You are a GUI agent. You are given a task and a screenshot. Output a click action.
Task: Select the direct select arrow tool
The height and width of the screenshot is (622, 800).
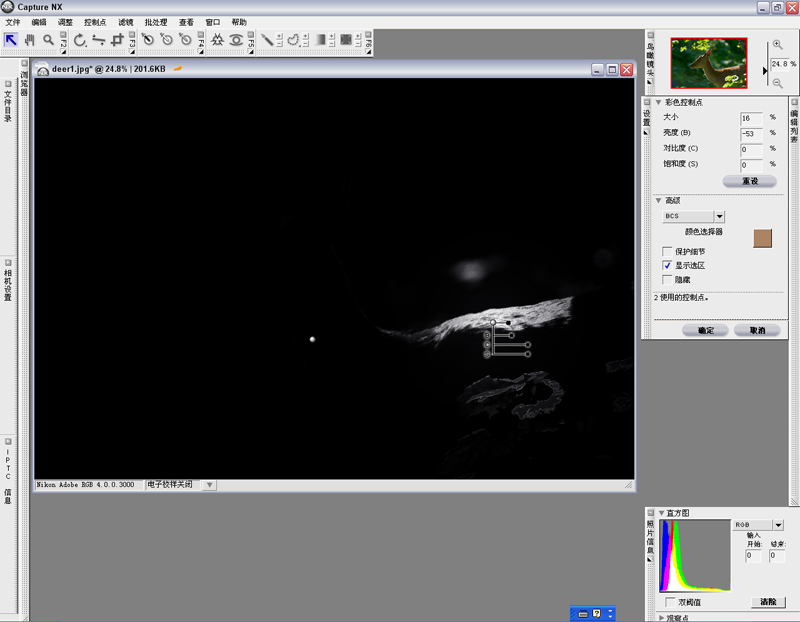pos(11,40)
